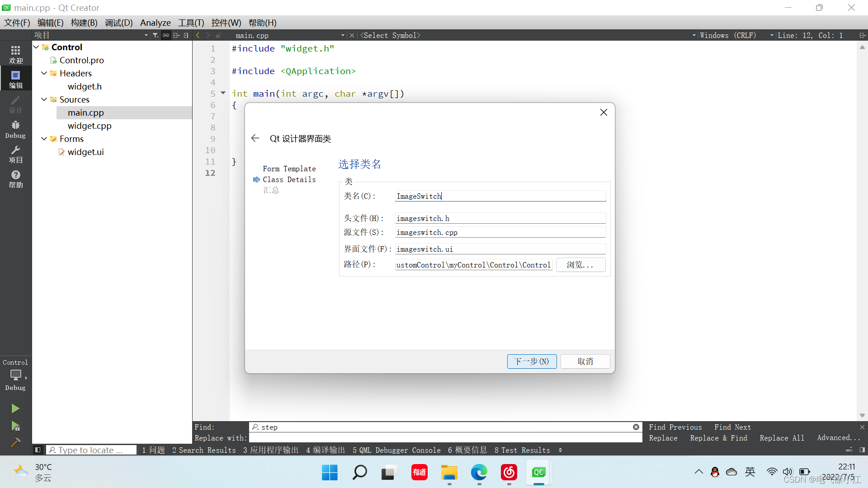Open the 调试(D) menu
The image size is (868, 488).
[119, 23]
